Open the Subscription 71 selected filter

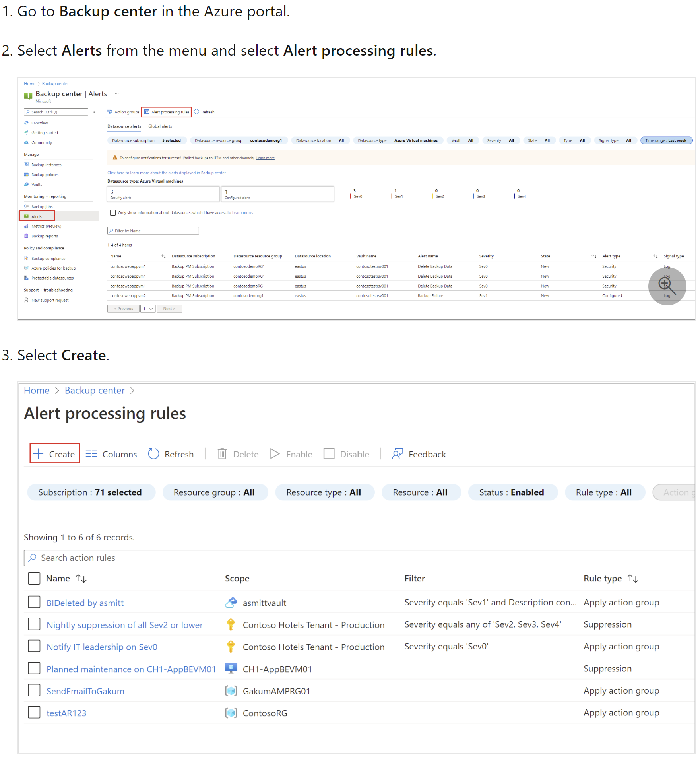[x=90, y=492]
